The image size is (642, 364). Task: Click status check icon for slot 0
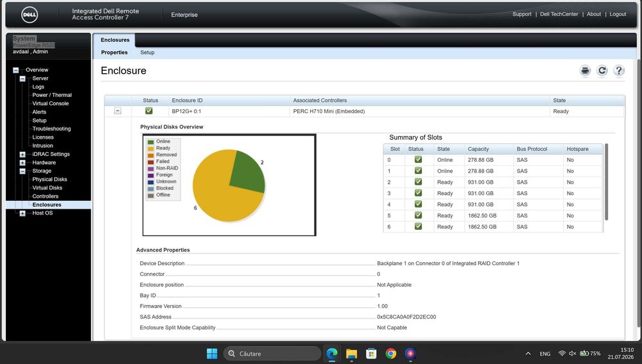[x=418, y=160]
